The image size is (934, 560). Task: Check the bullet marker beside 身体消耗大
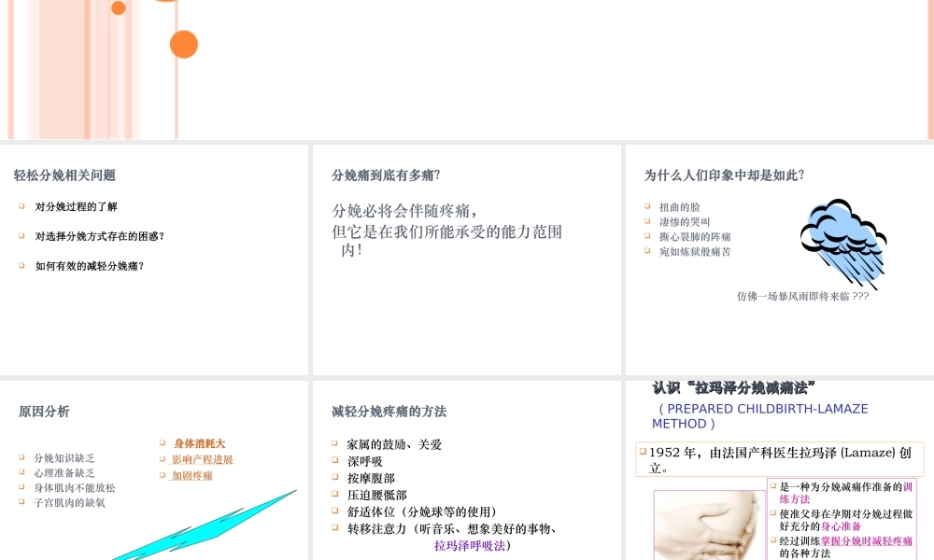(x=161, y=444)
